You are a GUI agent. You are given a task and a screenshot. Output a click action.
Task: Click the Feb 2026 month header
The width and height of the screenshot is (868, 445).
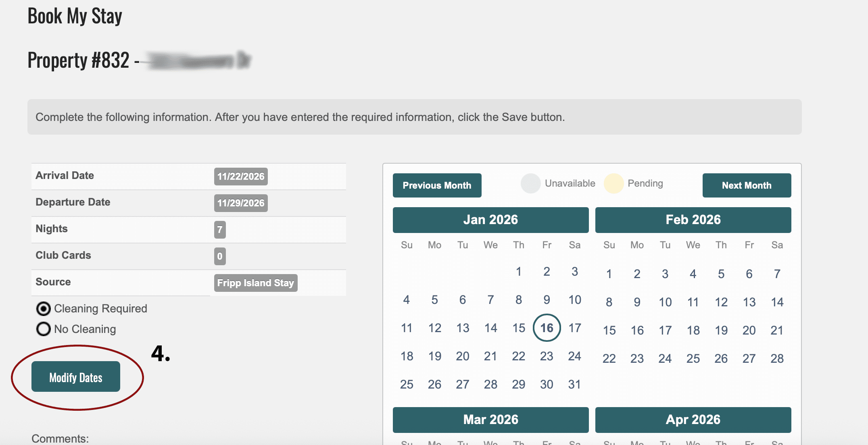[693, 220]
